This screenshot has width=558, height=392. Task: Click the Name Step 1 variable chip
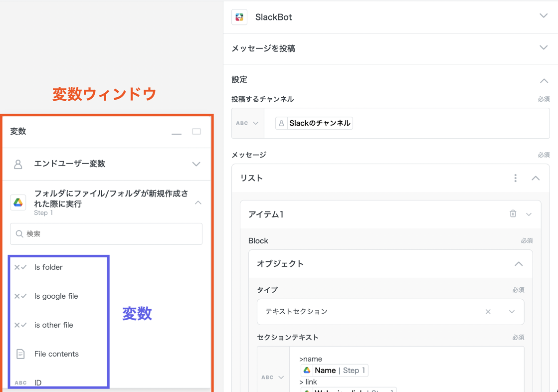(x=335, y=371)
